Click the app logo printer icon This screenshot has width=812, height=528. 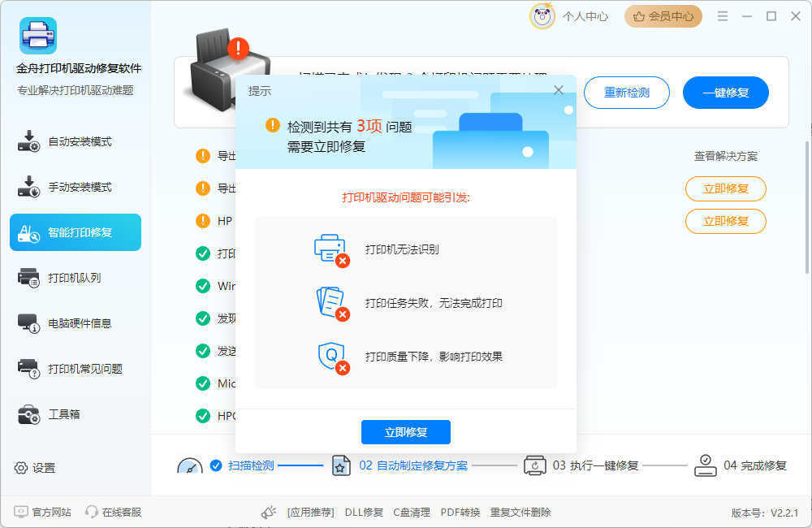click(38, 36)
